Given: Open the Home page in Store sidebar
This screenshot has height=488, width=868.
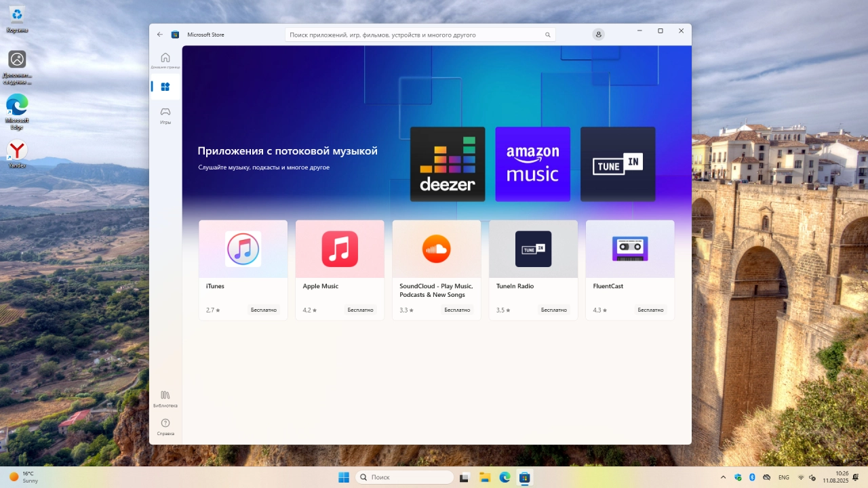Looking at the screenshot, I should coord(165,60).
